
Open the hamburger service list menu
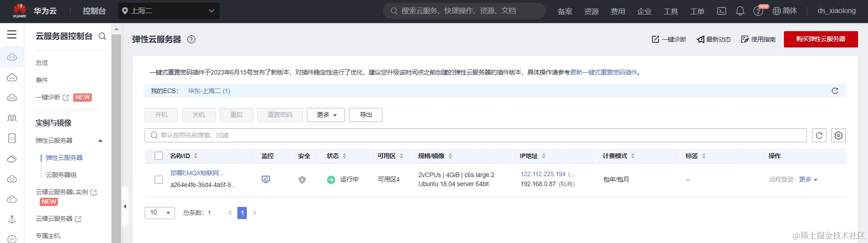point(12,34)
